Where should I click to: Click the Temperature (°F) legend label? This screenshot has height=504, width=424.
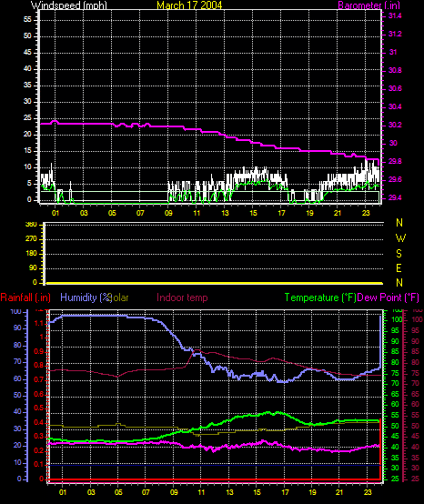tap(320, 297)
